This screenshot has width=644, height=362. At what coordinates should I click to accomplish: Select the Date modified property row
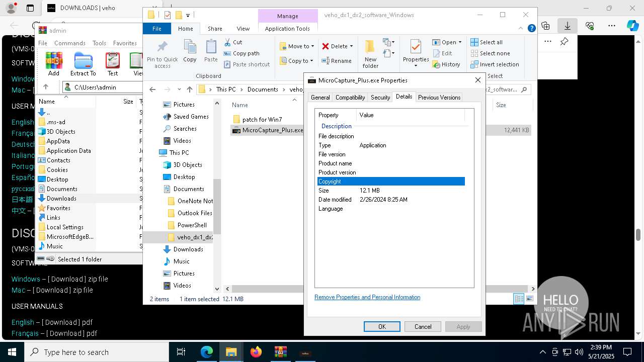click(x=391, y=200)
